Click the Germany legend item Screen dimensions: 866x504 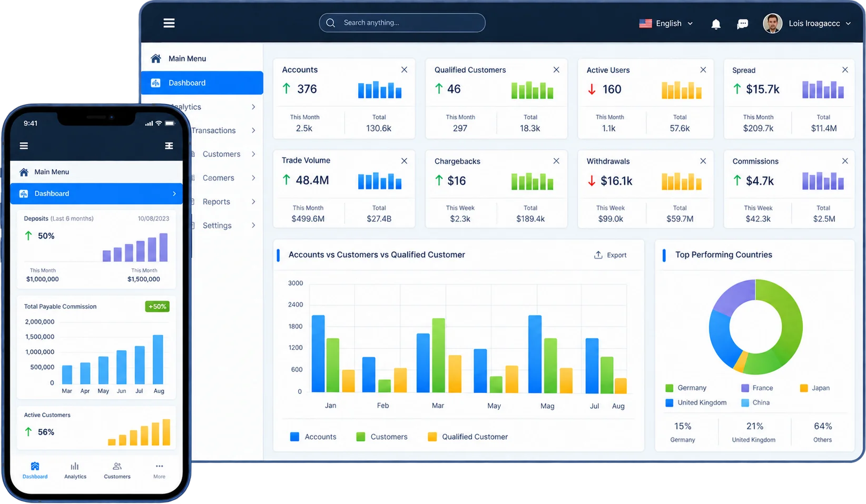(686, 388)
